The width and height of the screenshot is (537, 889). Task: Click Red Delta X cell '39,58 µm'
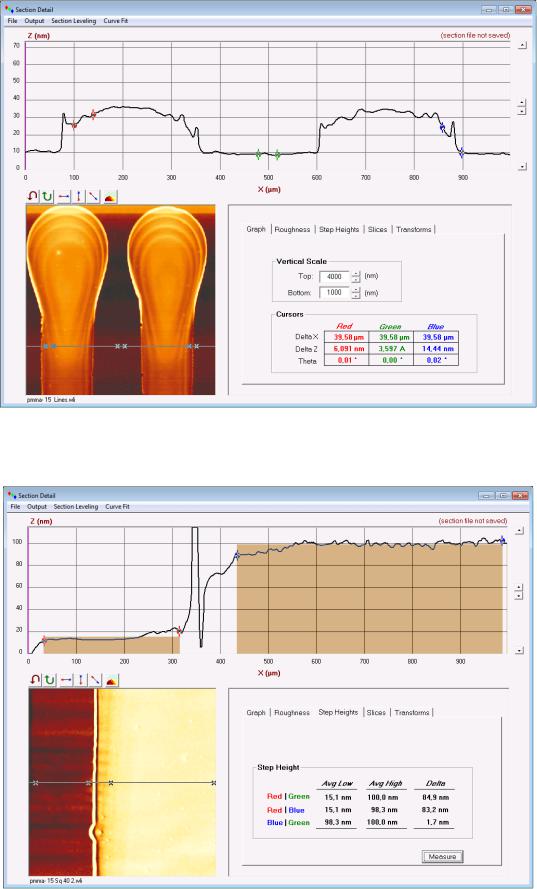346,337
